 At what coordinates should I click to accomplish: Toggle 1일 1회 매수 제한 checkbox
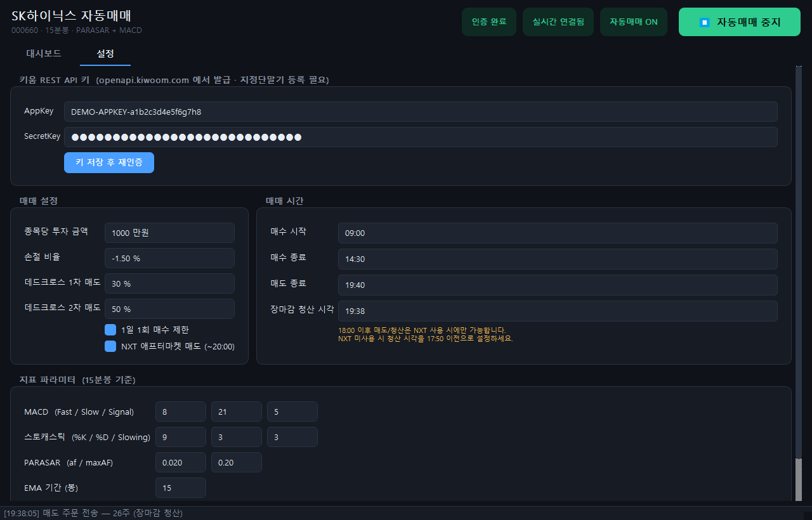click(x=110, y=330)
